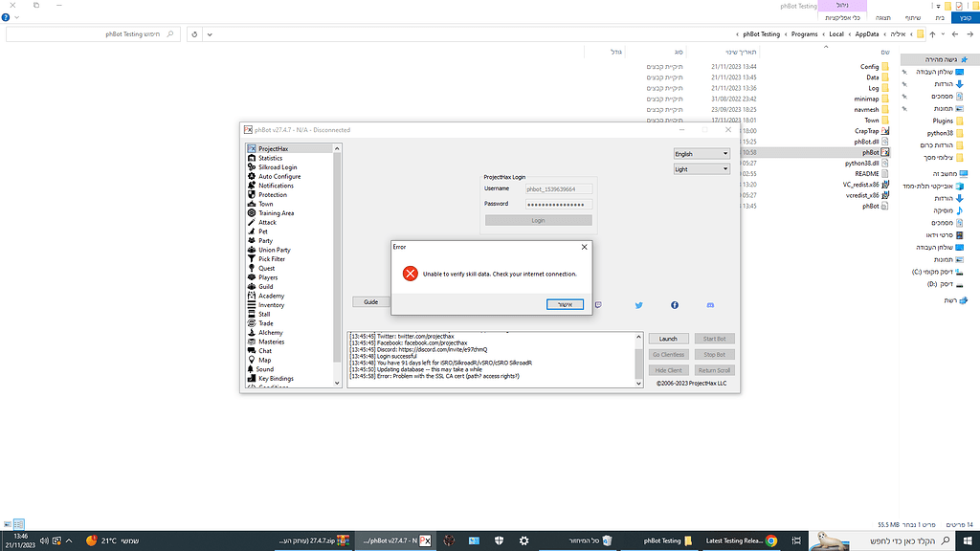Image resolution: width=980 pixels, height=551 pixels.
Task: Select the Attack settings in the sidebar
Action: (266, 222)
